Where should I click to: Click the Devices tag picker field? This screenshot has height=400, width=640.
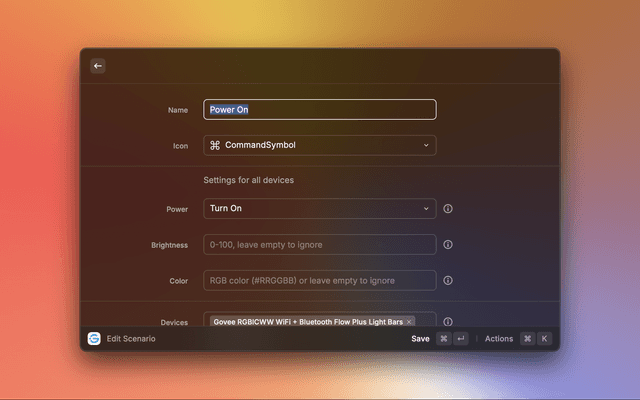pyautogui.click(x=425, y=321)
